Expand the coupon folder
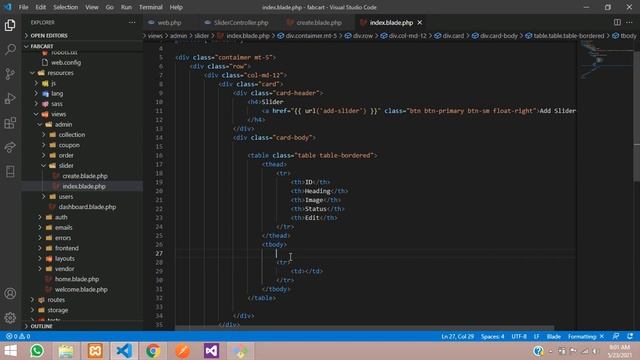The width and height of the screenshot is (640, 360). pyautogui.click(x=69, y=145)
